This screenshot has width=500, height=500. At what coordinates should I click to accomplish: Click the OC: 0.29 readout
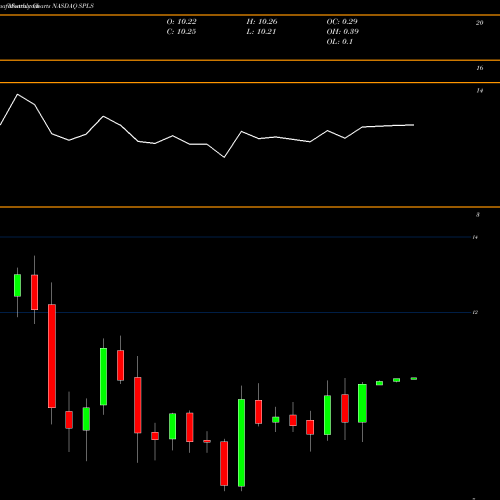click(x=342, y=22)
